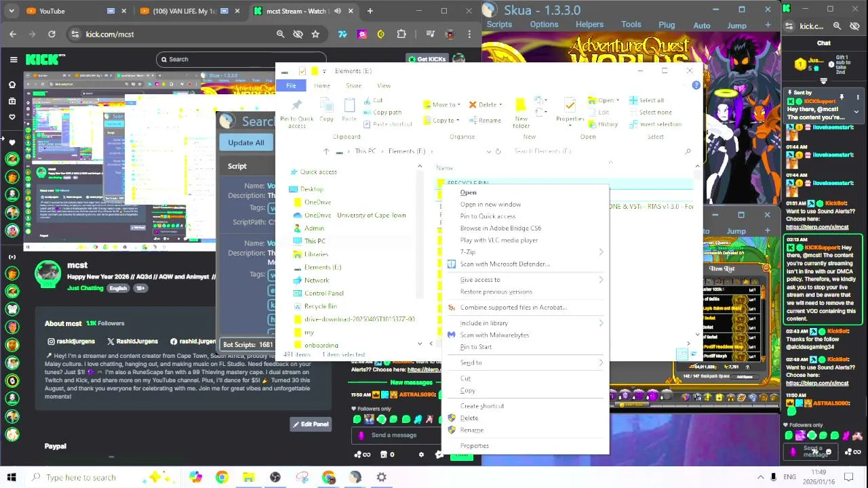The image size is (868, 488).
Task: Click the Get KICKs button
Action: 427,59
